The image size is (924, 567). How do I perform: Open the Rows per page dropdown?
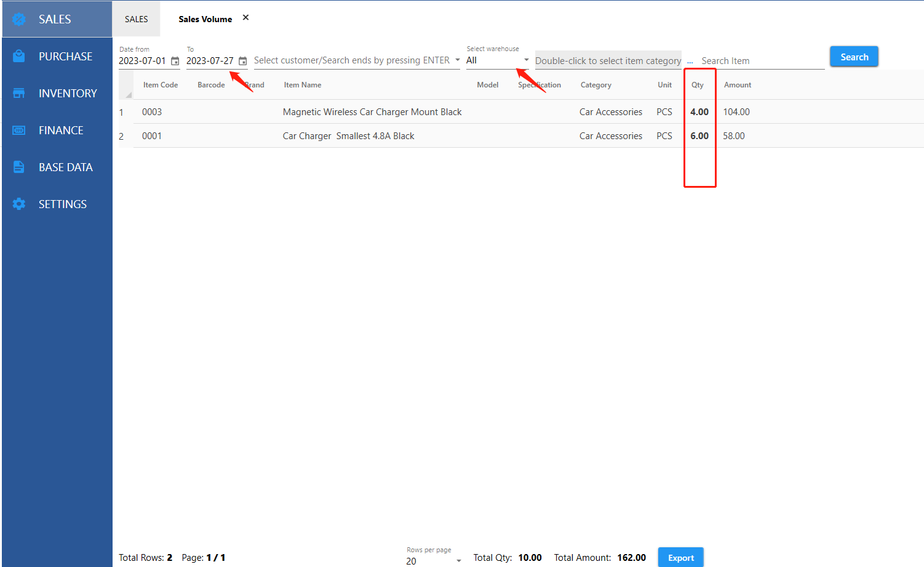click(458, 561)
